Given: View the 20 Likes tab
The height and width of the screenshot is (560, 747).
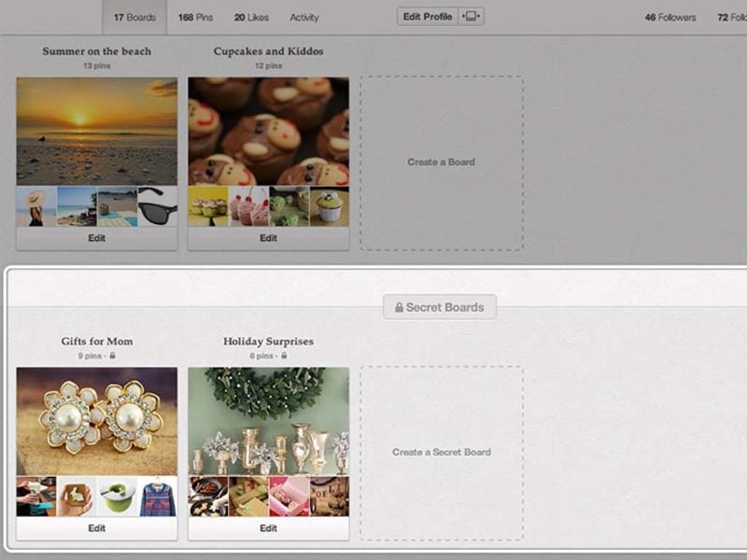Looking at the screenshot, I should click(251, 17).
